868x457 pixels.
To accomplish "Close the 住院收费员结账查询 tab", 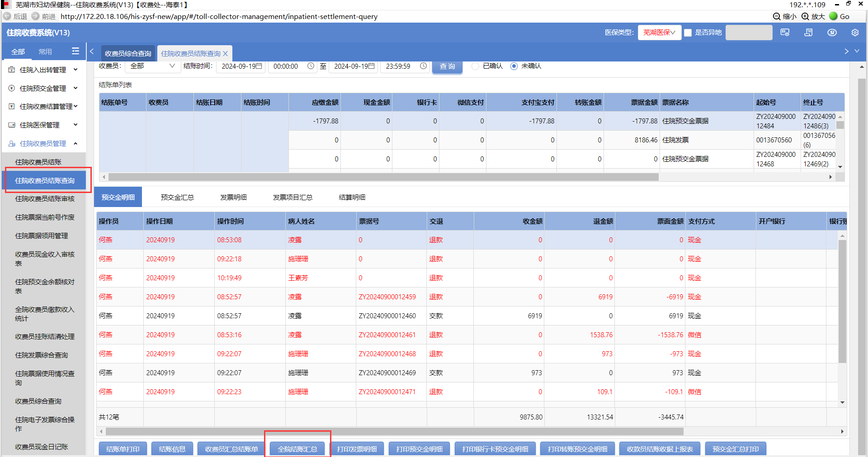I will [226, 53].
